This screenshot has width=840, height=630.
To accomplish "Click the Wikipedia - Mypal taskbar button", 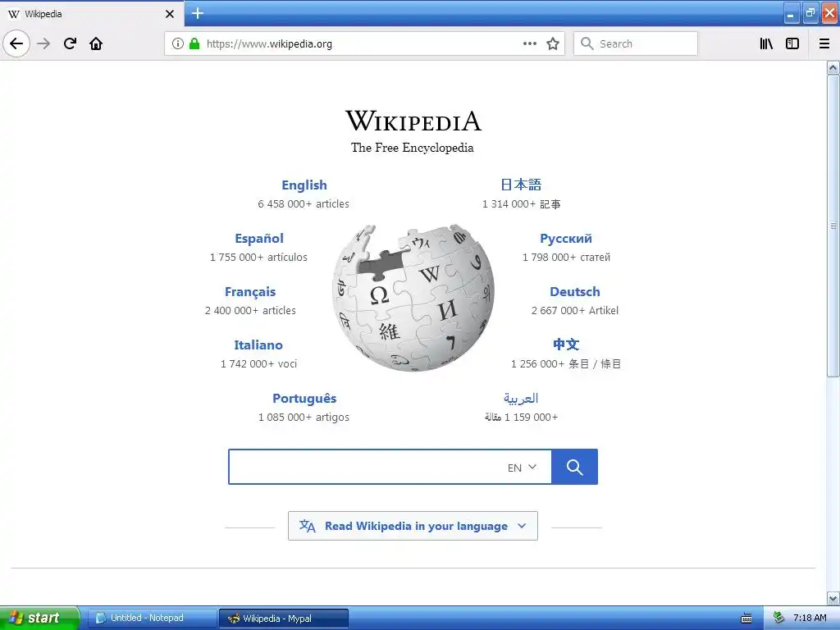I will coord(284,619).
